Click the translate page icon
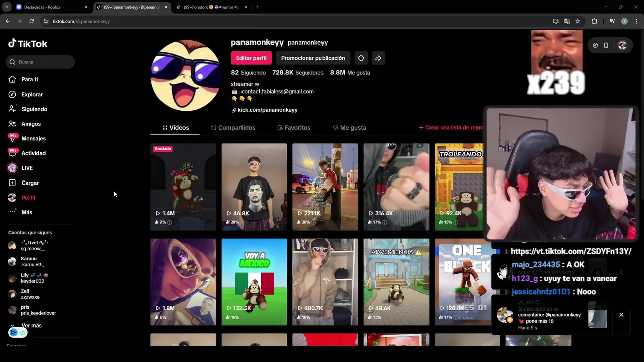The image size is (644, 362). pos(567,21)
